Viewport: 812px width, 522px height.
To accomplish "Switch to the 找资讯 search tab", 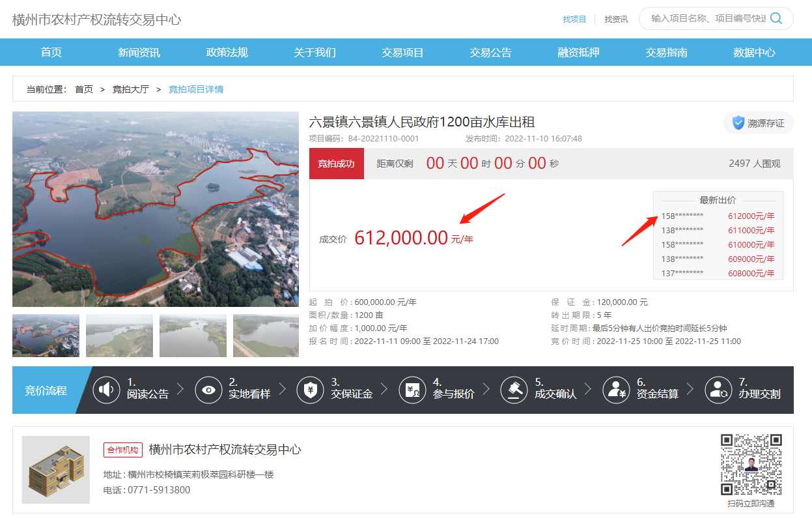I will [616, 20].
